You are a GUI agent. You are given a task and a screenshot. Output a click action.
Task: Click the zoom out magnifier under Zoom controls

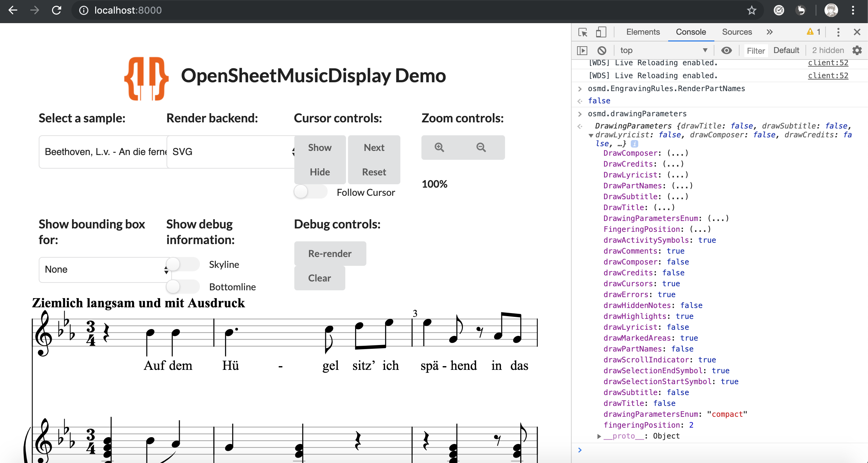481,147
